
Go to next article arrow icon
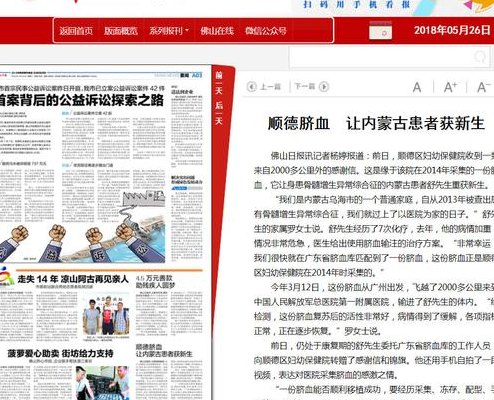coord(324,87)
